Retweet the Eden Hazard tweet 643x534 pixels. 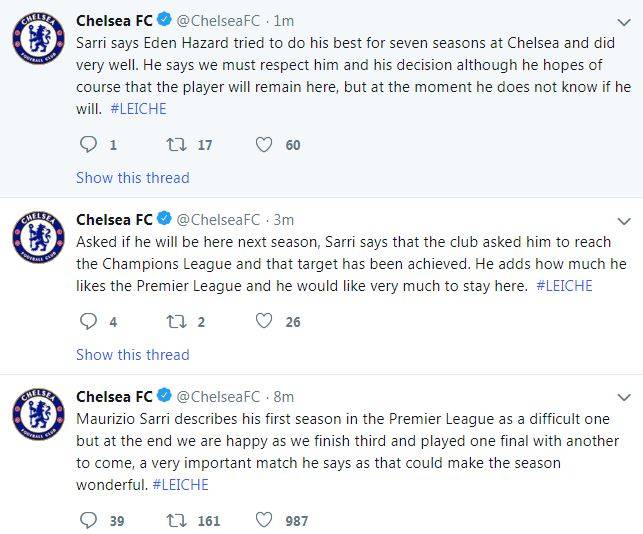click(x=176, y=145)
